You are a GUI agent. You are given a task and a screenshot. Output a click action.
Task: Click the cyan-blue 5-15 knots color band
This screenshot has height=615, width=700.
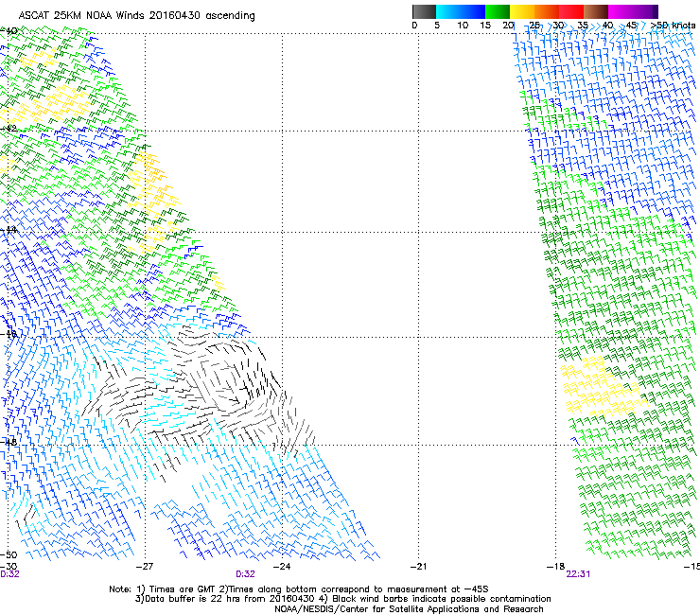(461, 11)
